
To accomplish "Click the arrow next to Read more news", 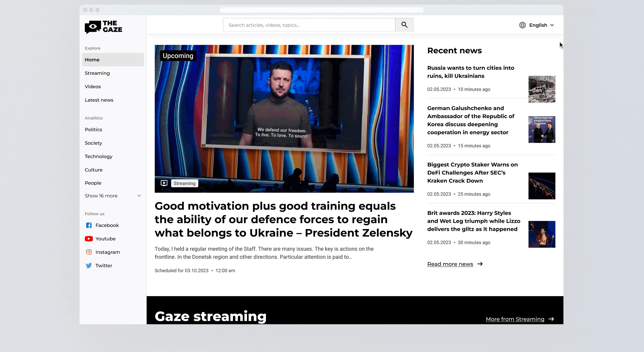I will pyautogui.click(x=480, y=264).
